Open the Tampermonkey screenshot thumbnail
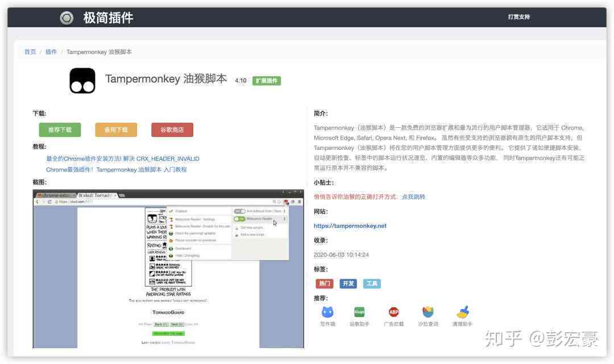Screen dimensions: 614x364 [x=168, y=269]
